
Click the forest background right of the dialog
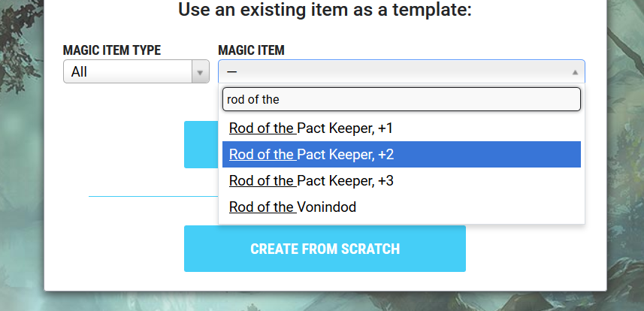pos(625,155)
